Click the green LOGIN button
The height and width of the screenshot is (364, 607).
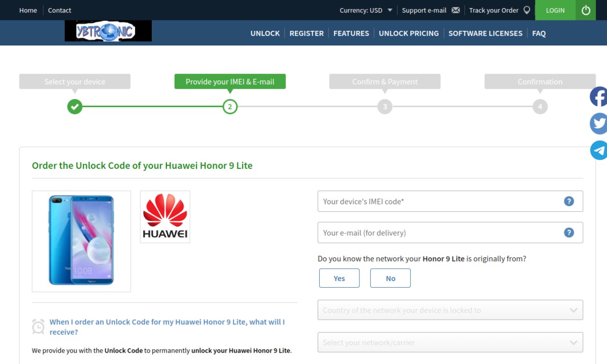(555, 10)
